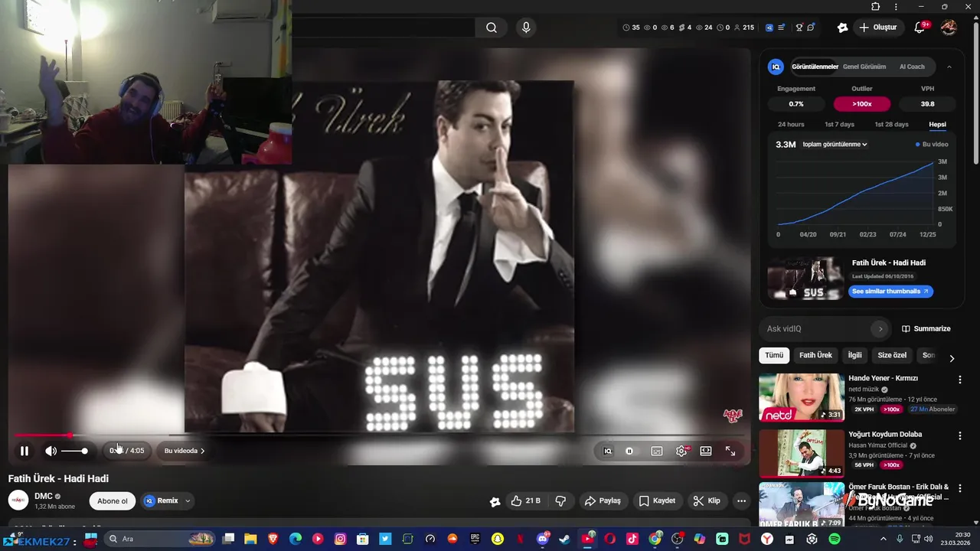Select the '24 hours' range tab
Image resolution: width=980 pixels, height=551 pixels.
(x=791, y=124)
